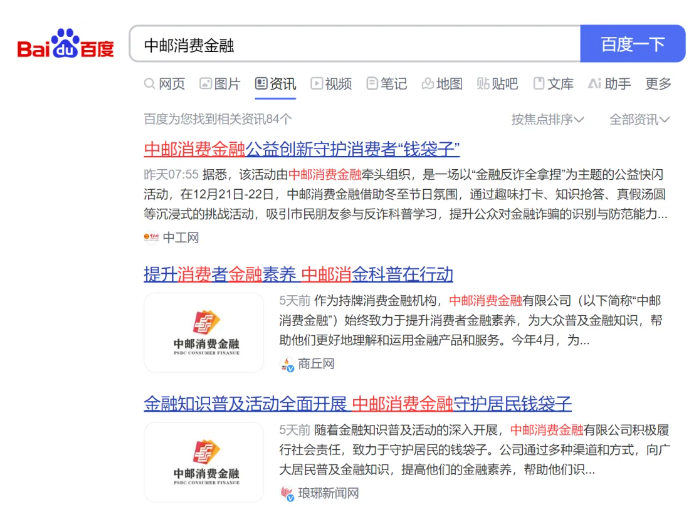Click the 中工网 source name

pos(181,238)
